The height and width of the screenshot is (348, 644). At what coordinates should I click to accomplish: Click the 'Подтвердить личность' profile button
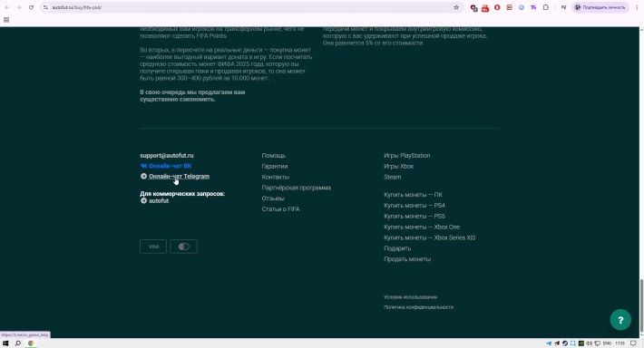click(x=600, y=7)
